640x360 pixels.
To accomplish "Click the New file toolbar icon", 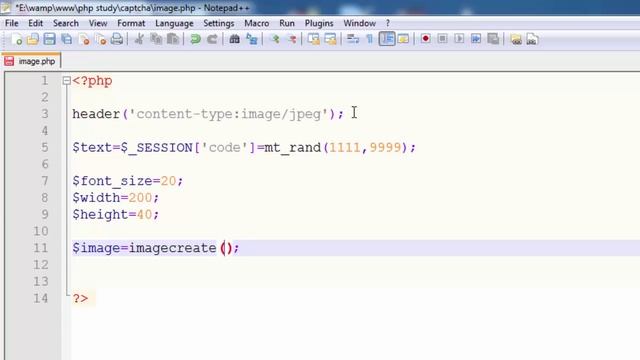I will point(16,39).
